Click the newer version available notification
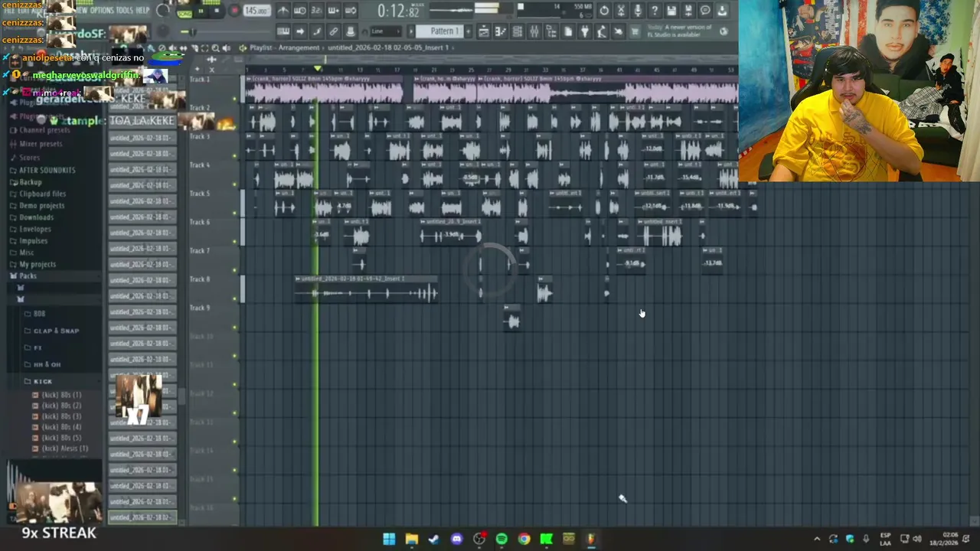Viewport: 980px width, 551px height. (680, 31)
